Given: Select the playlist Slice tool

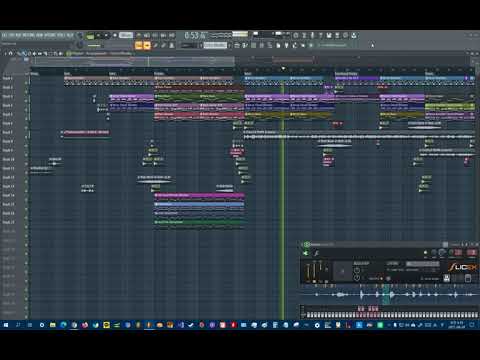Looking at the screenshot, I should pos(45,53).
